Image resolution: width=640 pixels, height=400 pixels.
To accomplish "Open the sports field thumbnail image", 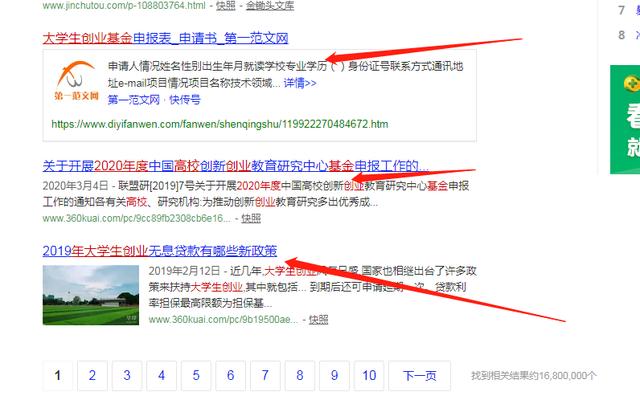I will [91, 295].
